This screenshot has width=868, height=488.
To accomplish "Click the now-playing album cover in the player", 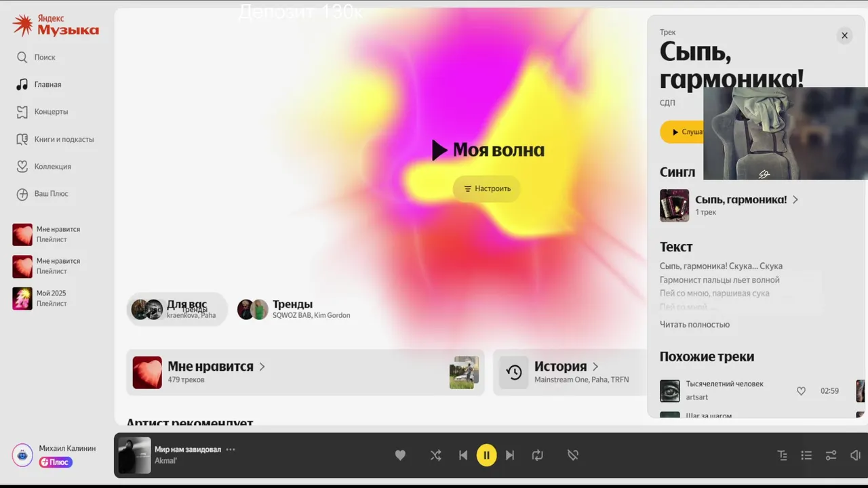I will coord(134,455).
